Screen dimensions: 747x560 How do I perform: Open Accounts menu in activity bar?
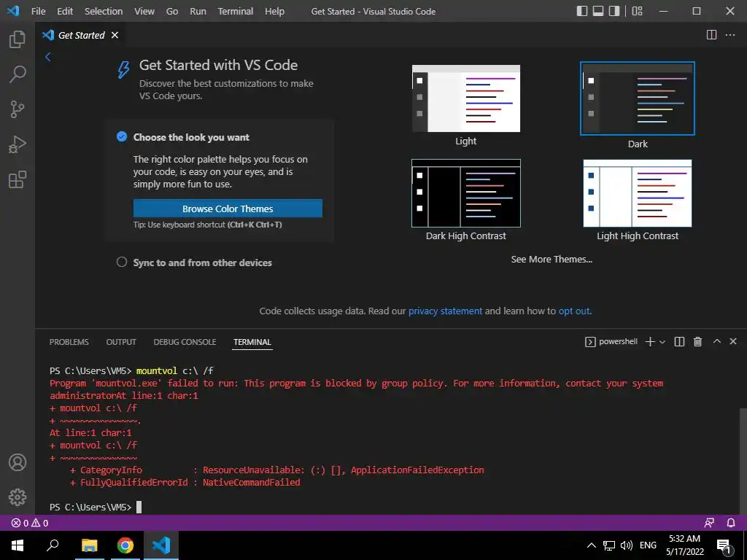[18, 462]
